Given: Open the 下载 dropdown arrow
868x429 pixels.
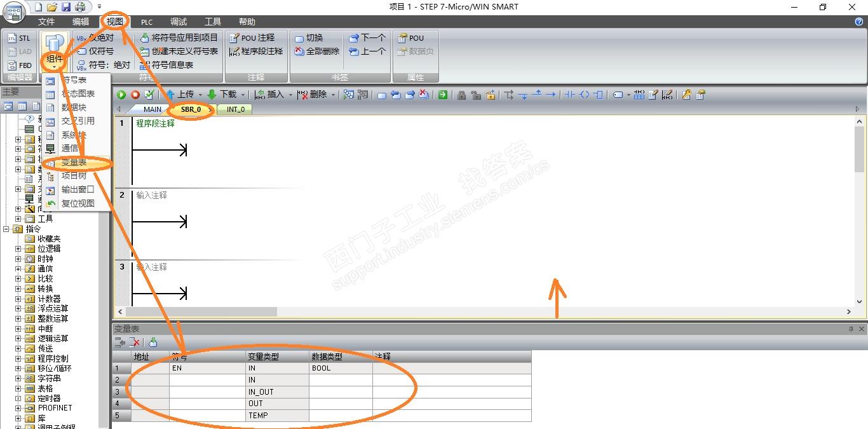Looking at the screenshot, I should pos(243,95).
